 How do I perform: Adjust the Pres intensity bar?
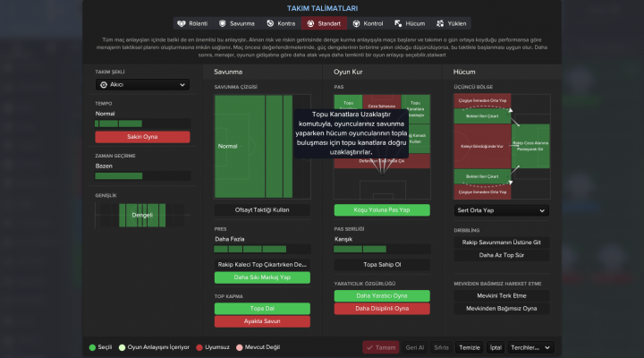click(262, 249)
